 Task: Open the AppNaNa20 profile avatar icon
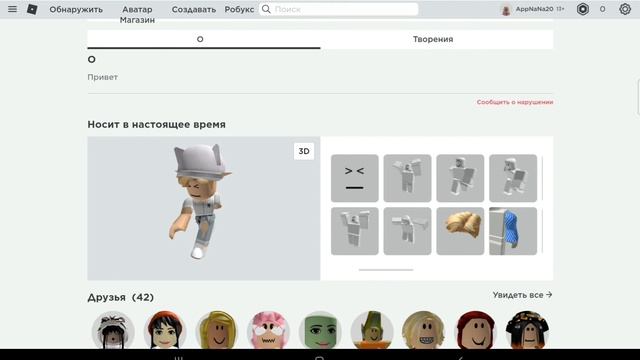[506, 9]
